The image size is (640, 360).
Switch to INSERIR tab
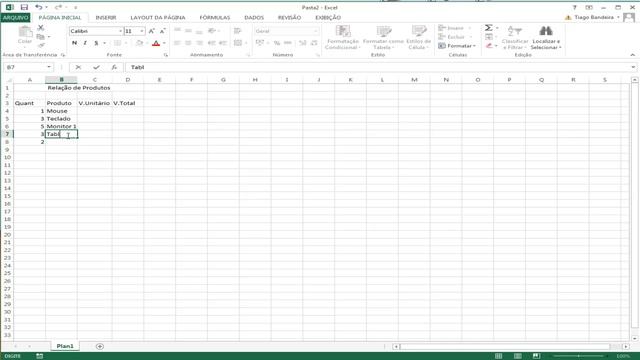click(106, 18)
